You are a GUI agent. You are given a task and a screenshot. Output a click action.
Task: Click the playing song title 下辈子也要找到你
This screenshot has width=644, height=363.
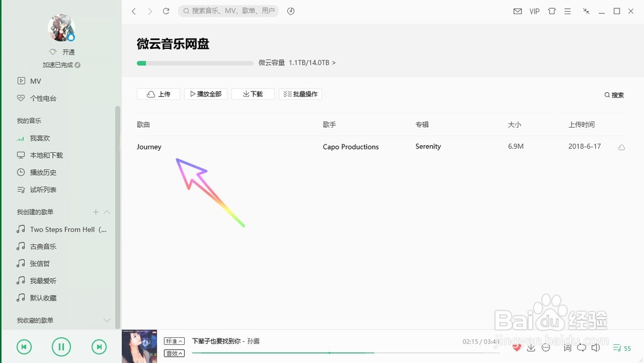(x=216, y=341)
